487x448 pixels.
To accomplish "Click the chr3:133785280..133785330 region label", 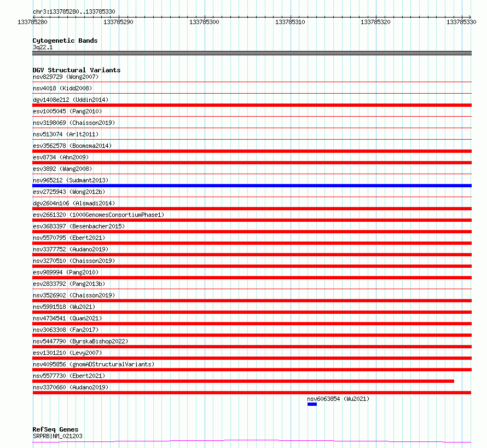I will pos(74,12).
